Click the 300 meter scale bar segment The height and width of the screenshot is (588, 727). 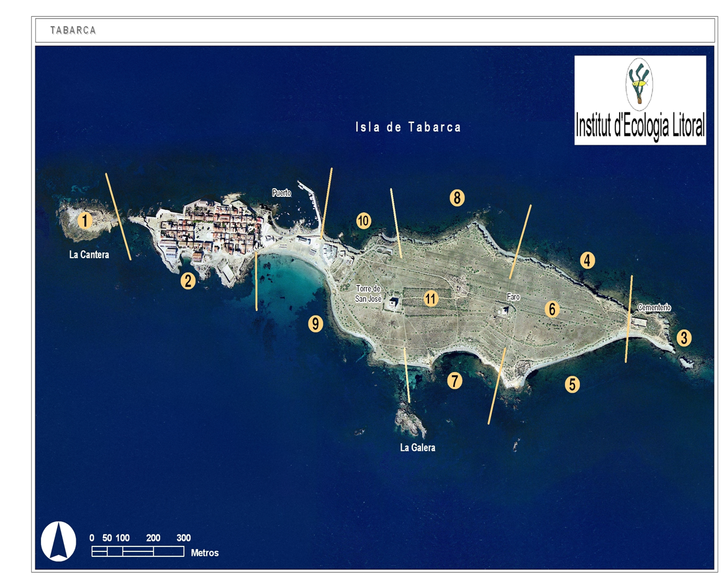point(168,550)
